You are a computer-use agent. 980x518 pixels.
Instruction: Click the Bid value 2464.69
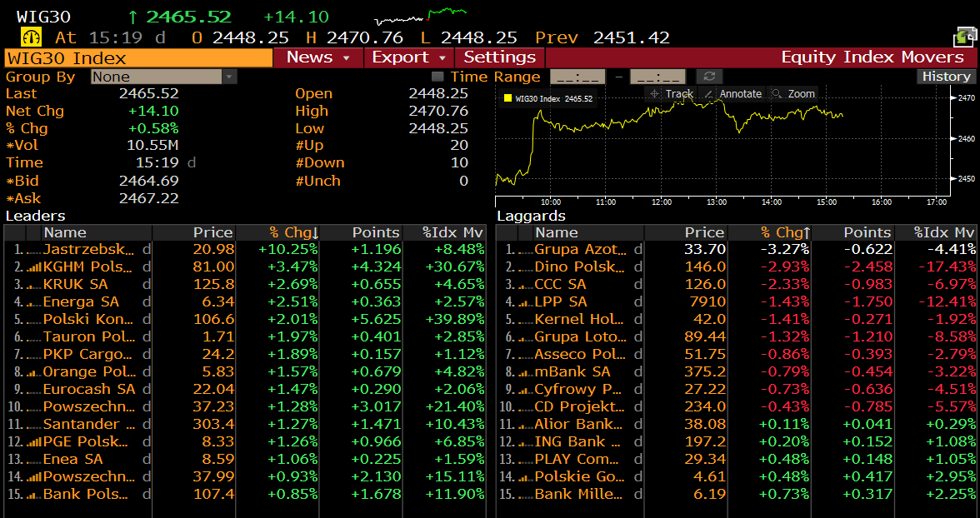[148, 182]
